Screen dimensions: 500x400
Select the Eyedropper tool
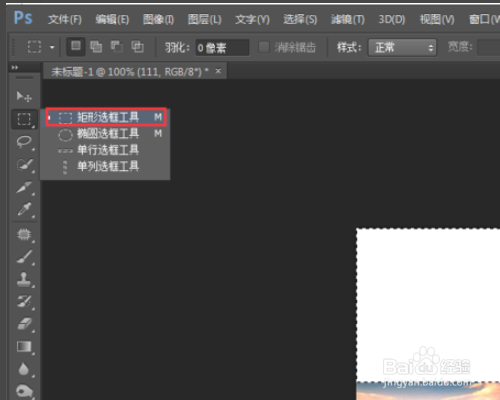(25, 209)
